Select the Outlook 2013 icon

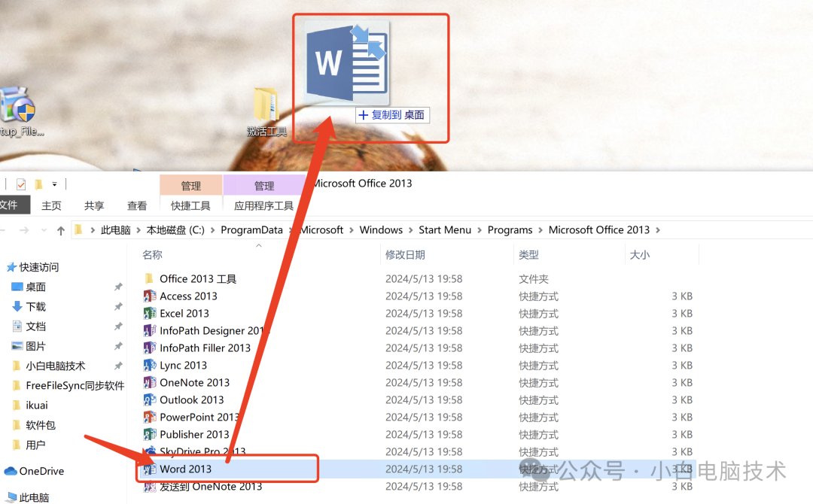(x=149, y=400)
